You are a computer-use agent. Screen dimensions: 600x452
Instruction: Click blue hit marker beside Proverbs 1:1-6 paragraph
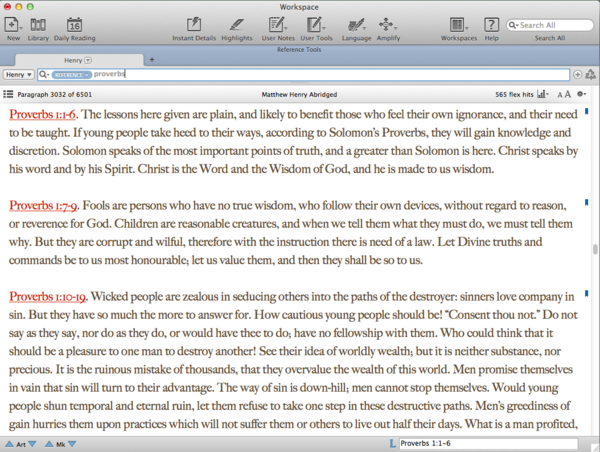(586, 111)
